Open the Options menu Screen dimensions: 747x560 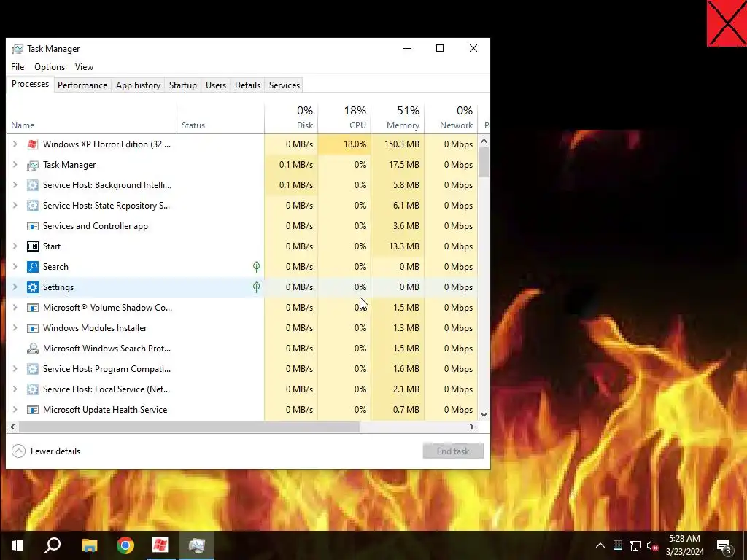(x=50, y=67)
